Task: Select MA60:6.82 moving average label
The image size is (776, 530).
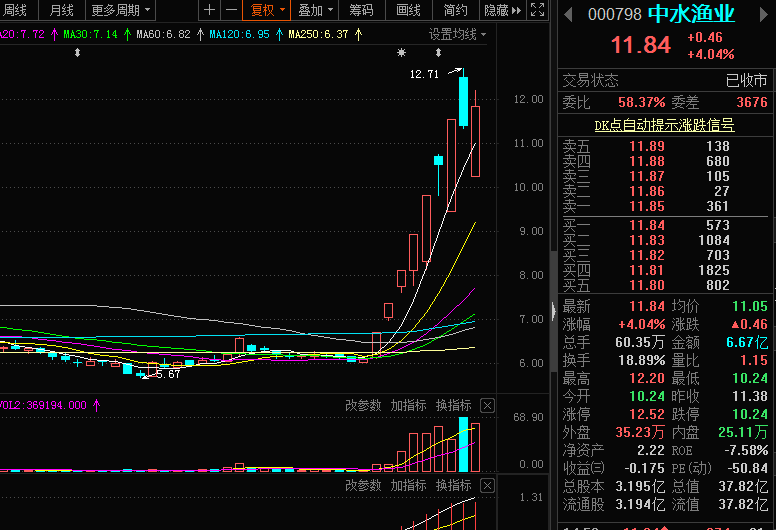Action: [x=163, y=34]
